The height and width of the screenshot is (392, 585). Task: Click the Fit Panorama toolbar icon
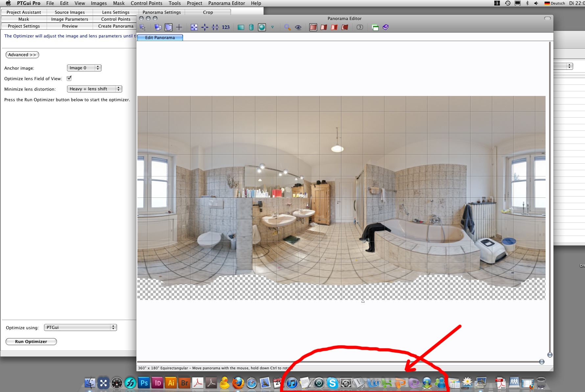coord(194,27)
